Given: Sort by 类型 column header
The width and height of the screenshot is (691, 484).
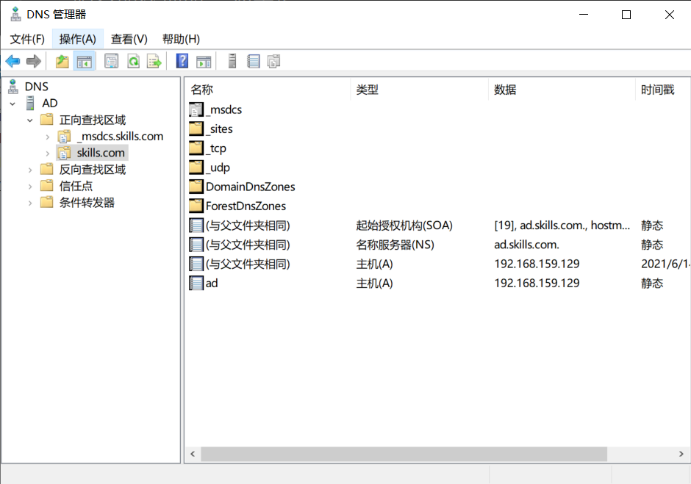Looking at the screenshot, I should pyautogui.click(x=420, y=90).
